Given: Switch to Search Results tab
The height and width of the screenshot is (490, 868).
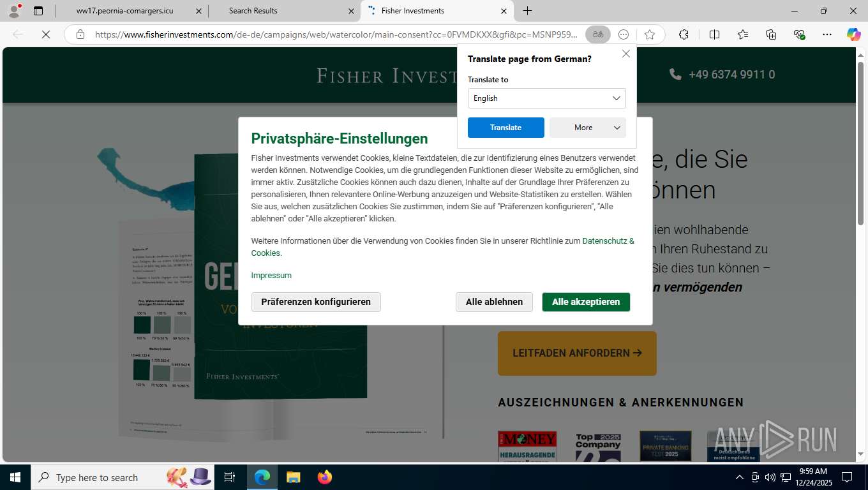Looking at the screenshot, I should [253, 11].
